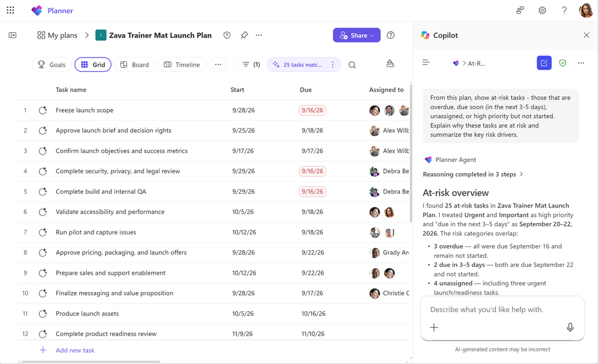Open the filter menu showing (1)
This screenshot has width=599, height=364.
(251, 65)
